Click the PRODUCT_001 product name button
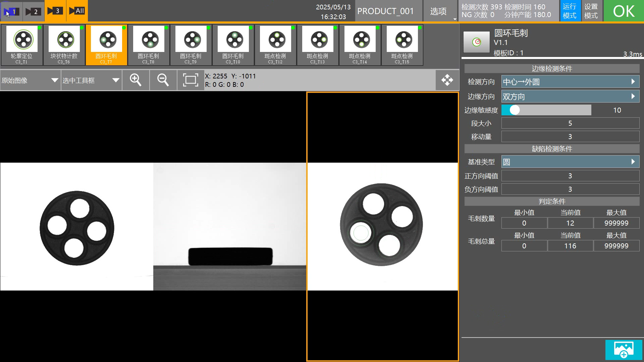 point(385,11)
